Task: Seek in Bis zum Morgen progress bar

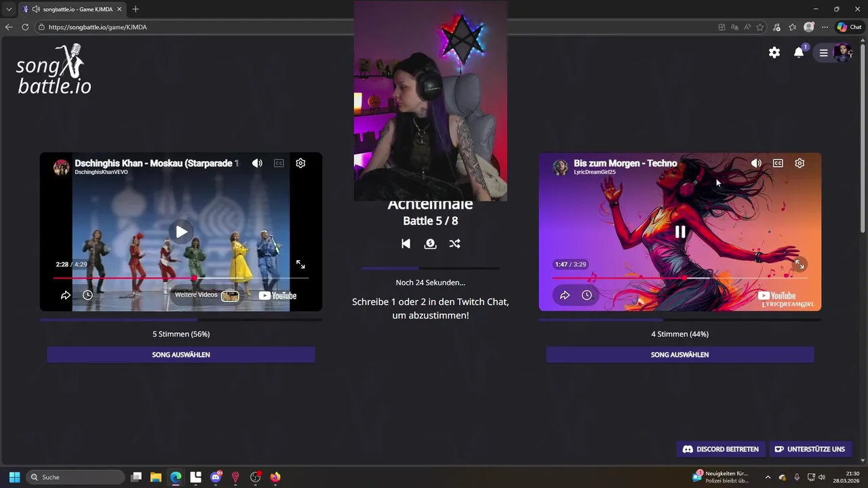Action: [x=680, y=278]
